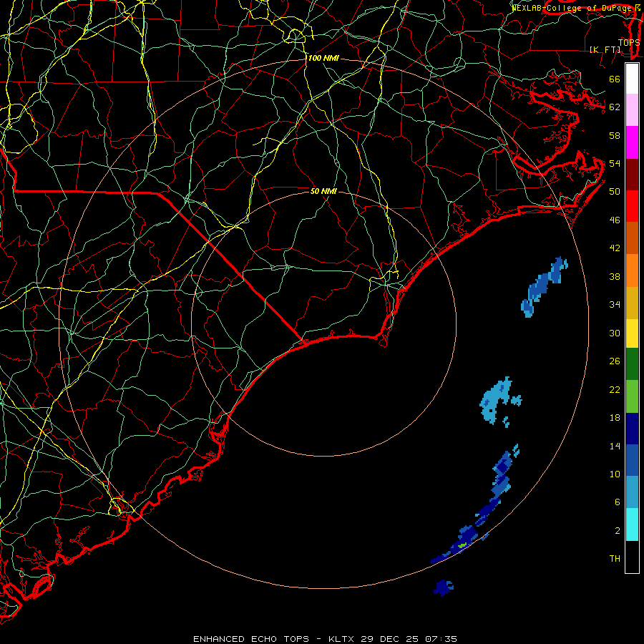Click the "30" legend value
The height and width of the screenshot is (644, 644).
(615, 333)
